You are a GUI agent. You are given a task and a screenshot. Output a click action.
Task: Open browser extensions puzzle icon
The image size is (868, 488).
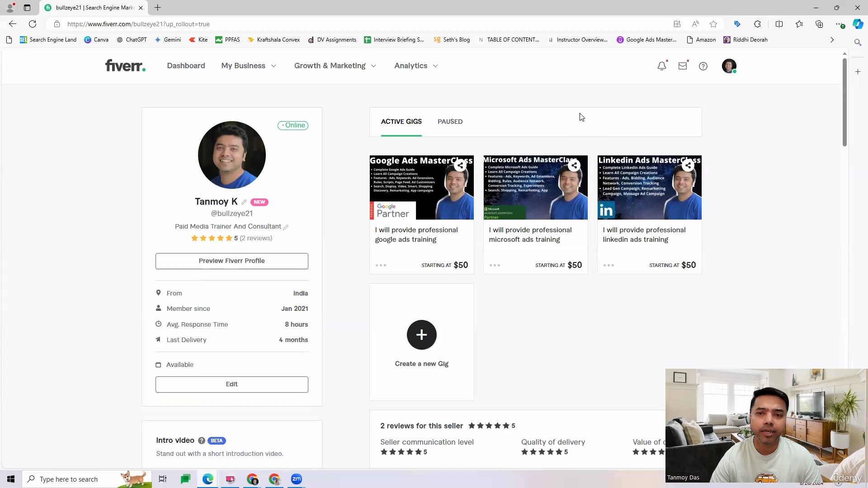[x=757, y=24]
